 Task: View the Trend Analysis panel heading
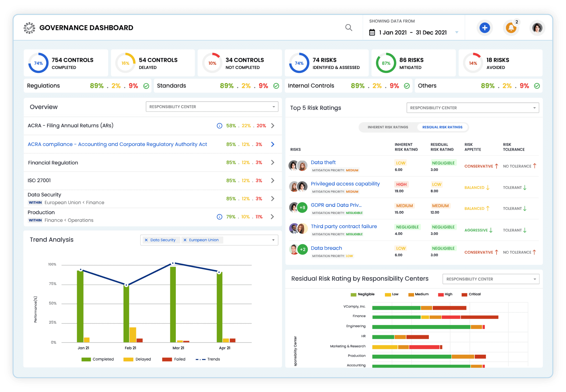pos(51,240)
